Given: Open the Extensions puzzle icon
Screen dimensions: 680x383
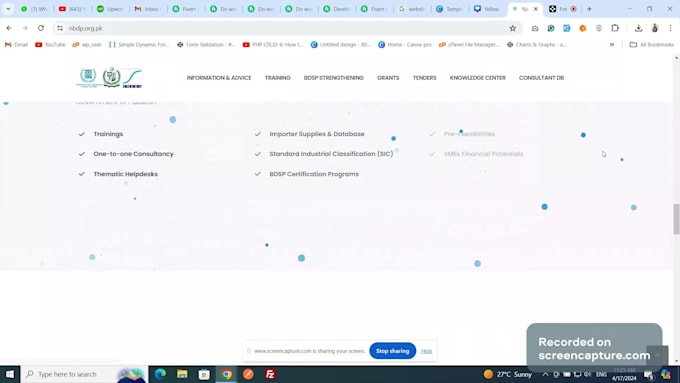Looking at the screenshot, I should click(615, 28).
